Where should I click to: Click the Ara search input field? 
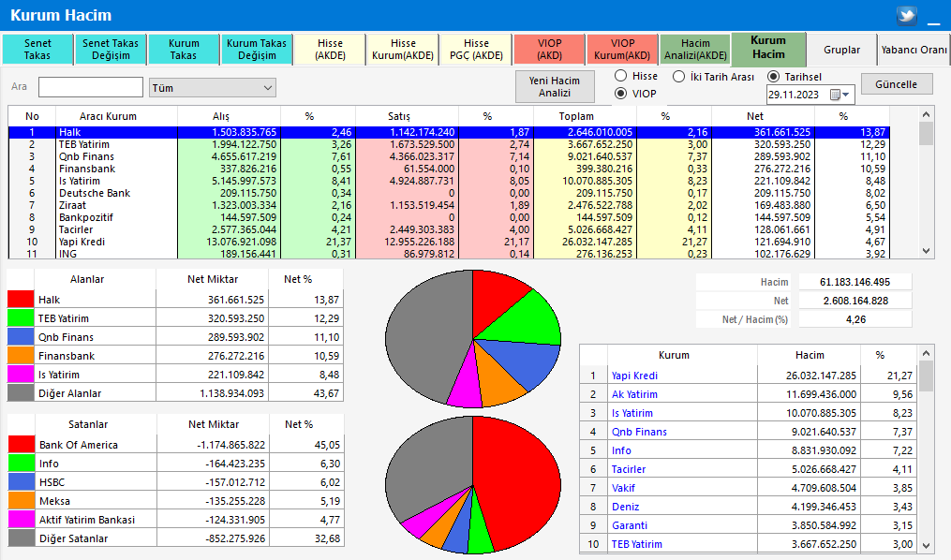point(90,87)
